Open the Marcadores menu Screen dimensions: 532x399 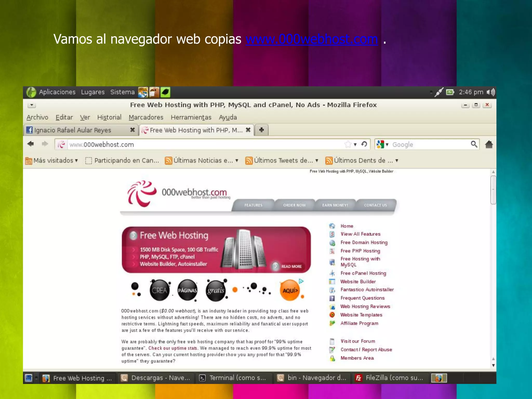[x=146, y=117]
